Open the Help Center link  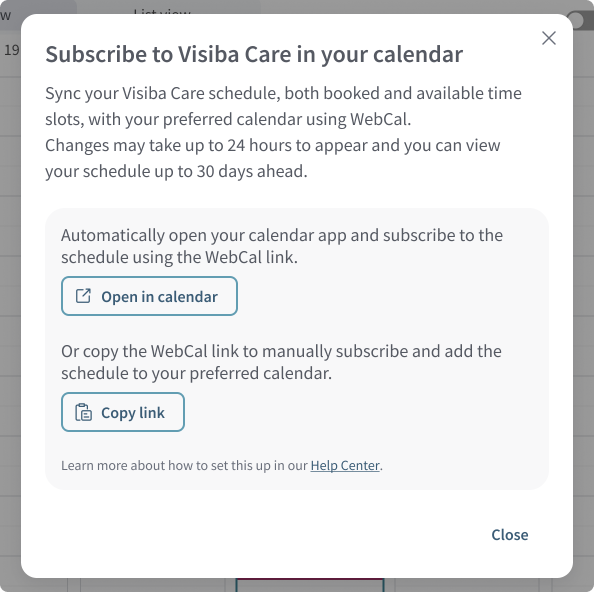(x=345, y=465)
